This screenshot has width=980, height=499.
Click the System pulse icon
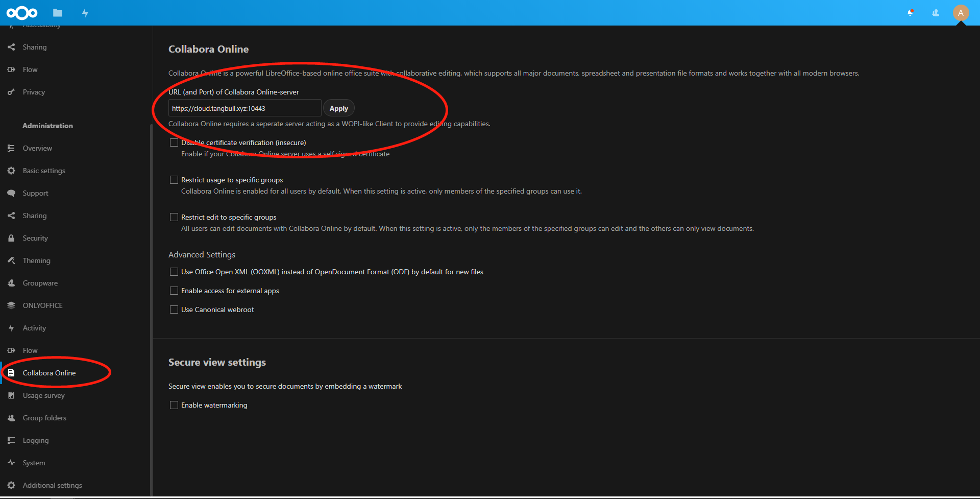(x=11, y=463)
